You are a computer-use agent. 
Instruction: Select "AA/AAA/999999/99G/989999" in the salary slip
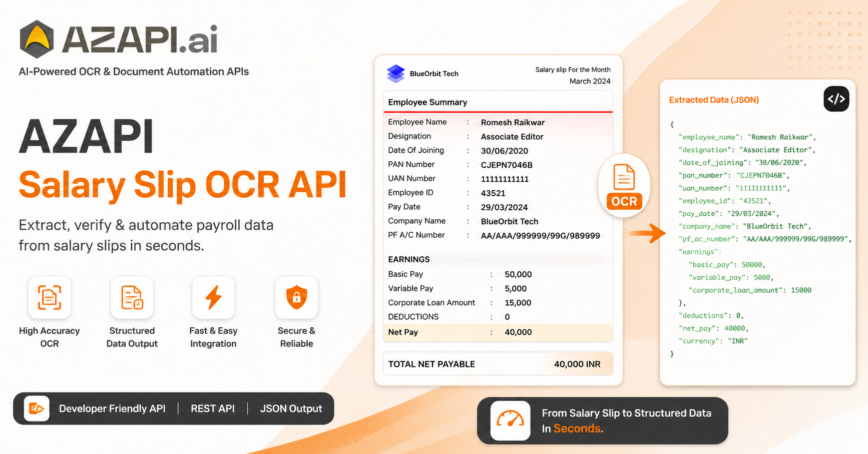pos(540,236)
